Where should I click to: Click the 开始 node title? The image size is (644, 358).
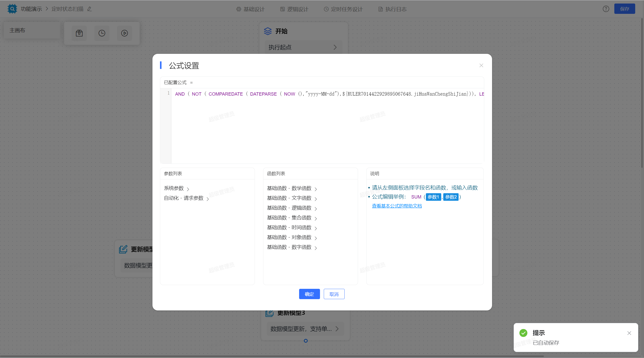pos(281,31)
